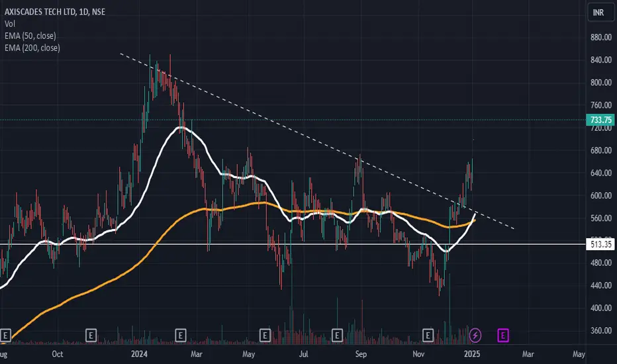Click the earnings E marker right of Nov
This screenshot has width=617, height=364.
[x=428, y=336]
